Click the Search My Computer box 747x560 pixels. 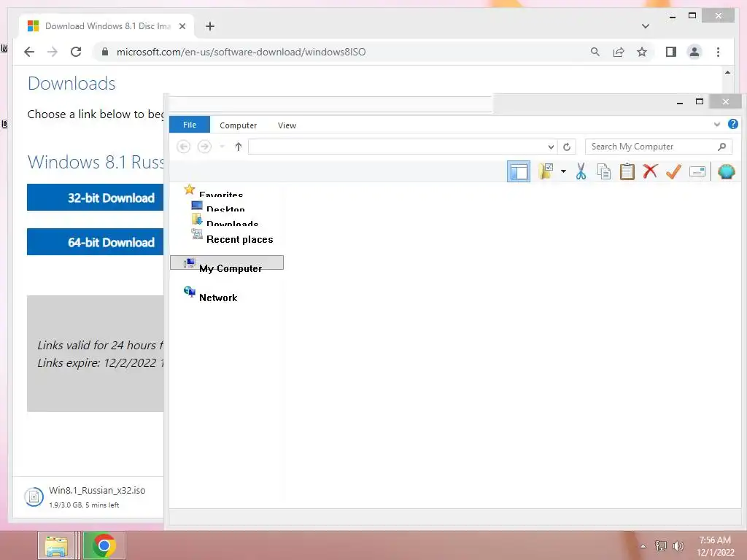click(657, 147)
